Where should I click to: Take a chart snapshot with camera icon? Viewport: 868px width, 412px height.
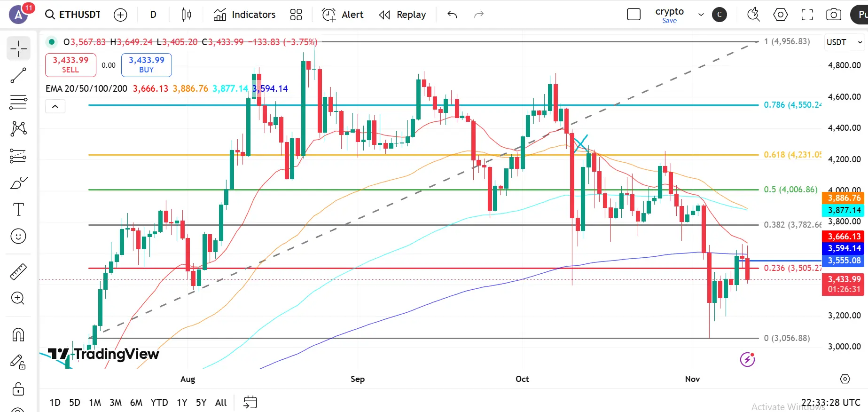[x=834, y=15]
